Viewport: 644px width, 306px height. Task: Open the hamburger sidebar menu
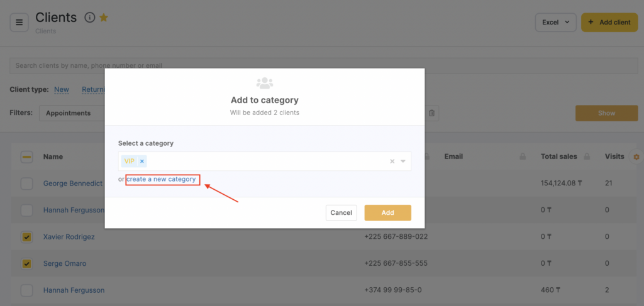click(x=19, y=23)
